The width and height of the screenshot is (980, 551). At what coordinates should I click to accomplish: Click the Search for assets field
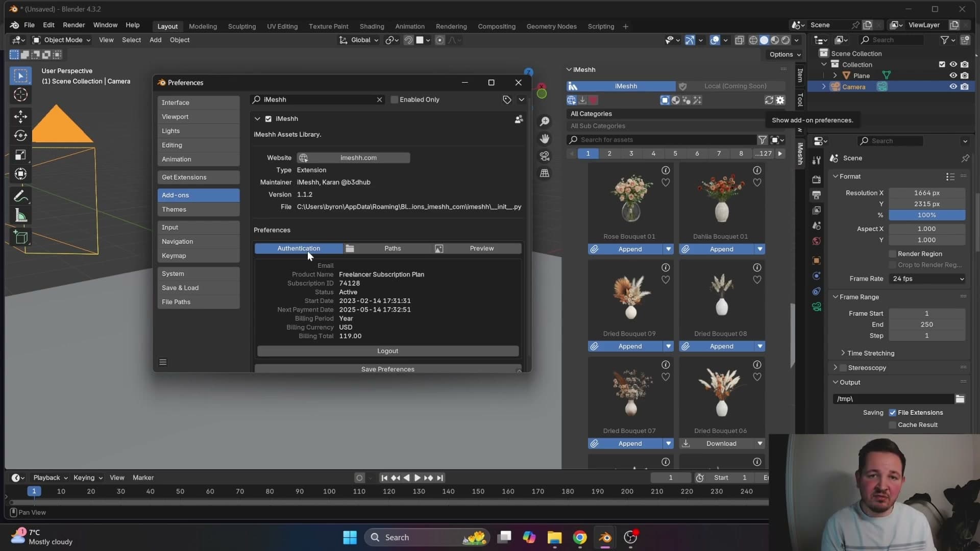[662, 140]
